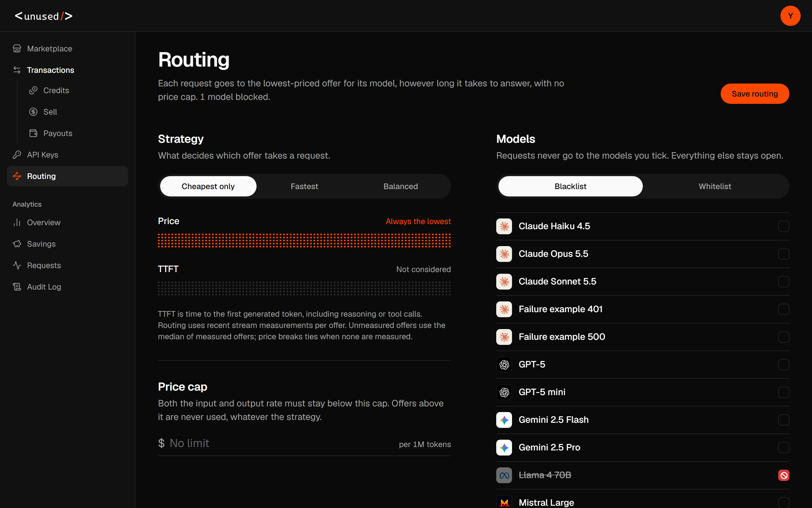Image resolution: width=812 pixels, height=508 pixels.
Task: Click the Gemini 2.5 Flash checkbox
Action: point(784,420)
